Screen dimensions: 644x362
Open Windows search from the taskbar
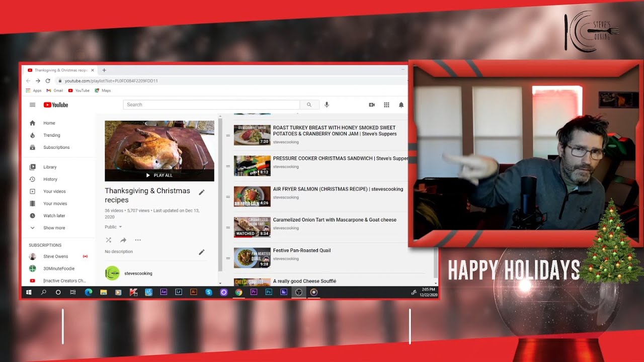pyautogui.click(x=43, y=292)
